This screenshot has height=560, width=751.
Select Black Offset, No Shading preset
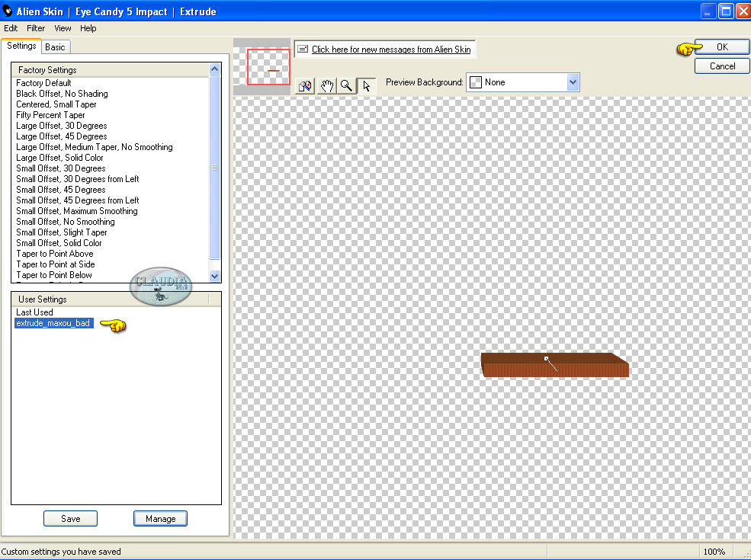click(62, 94)
